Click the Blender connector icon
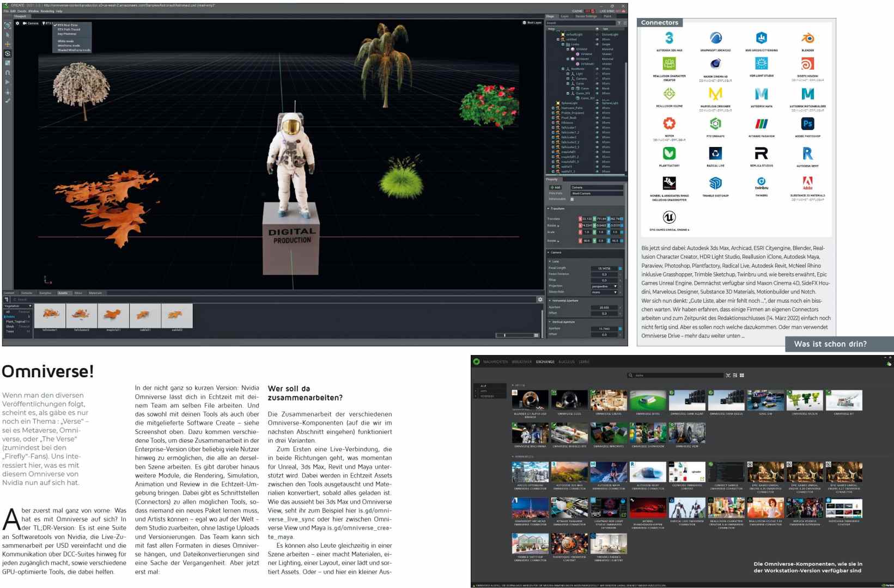Viewport: 894px width, 588px height. [x=807, y=38]
